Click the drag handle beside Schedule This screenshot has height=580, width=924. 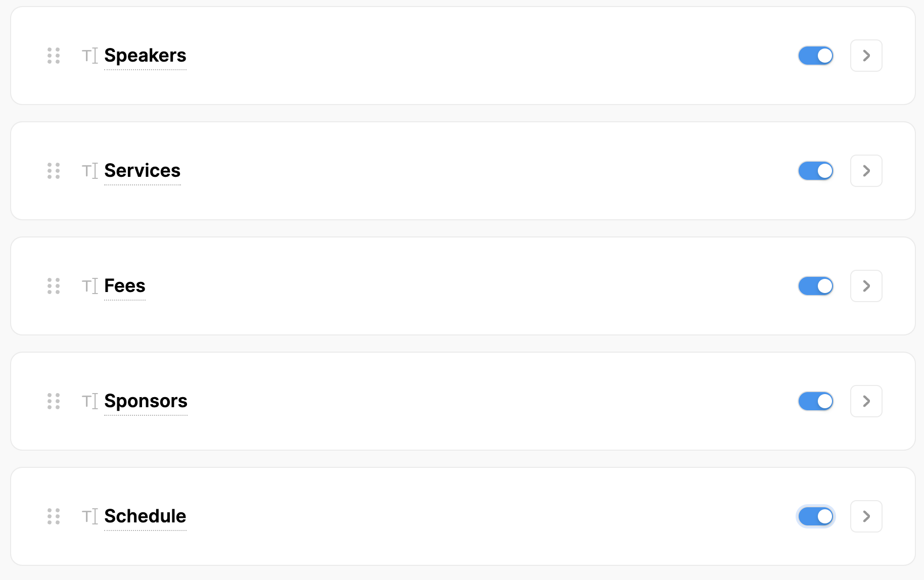tap(54, 516)
